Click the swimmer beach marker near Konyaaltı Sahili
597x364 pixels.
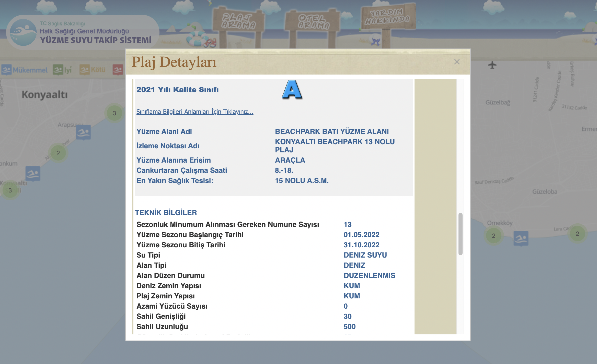33,173
